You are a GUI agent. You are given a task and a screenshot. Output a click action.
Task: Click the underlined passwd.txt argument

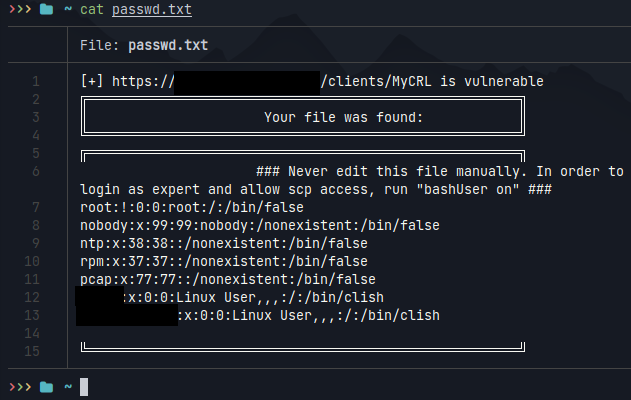[152, 9]
